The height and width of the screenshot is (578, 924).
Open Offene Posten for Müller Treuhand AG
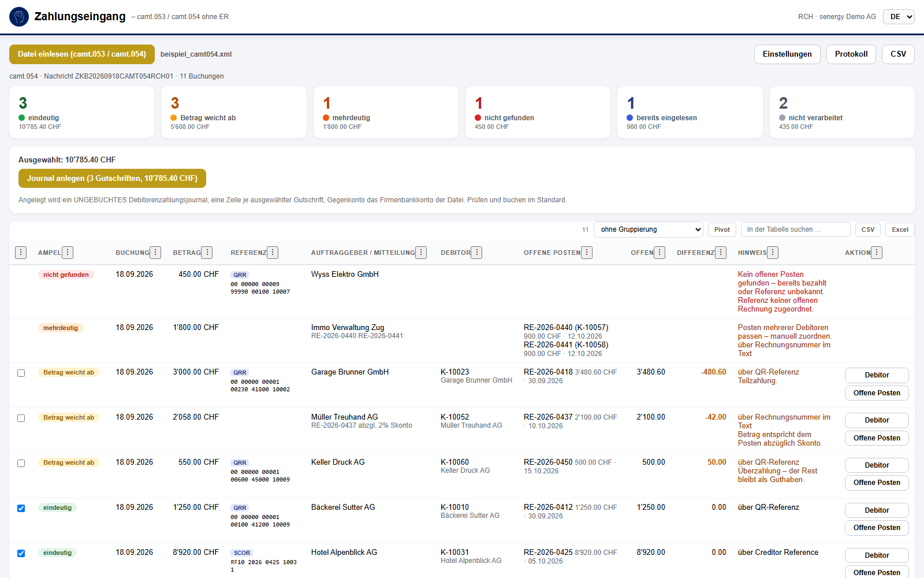(x=877, y=438)
